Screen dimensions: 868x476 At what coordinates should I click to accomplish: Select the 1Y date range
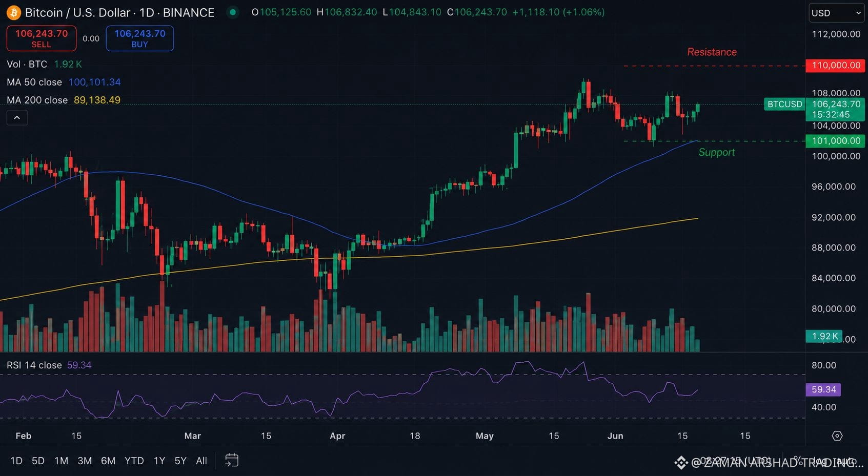(159, 461)
